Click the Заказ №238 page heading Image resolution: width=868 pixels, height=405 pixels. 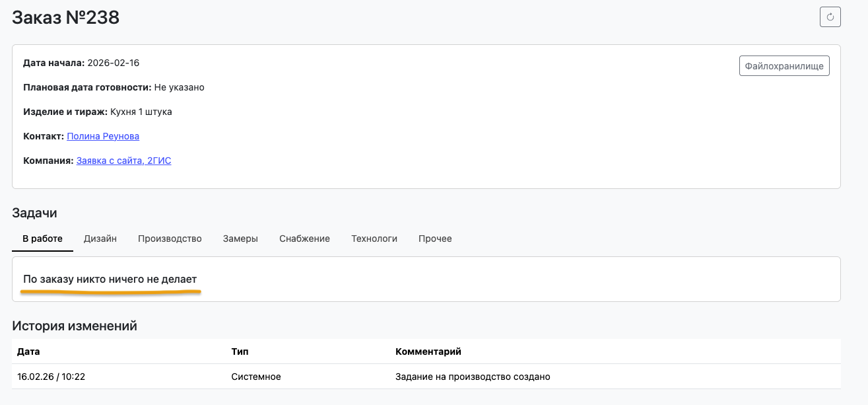click(66, 18)
